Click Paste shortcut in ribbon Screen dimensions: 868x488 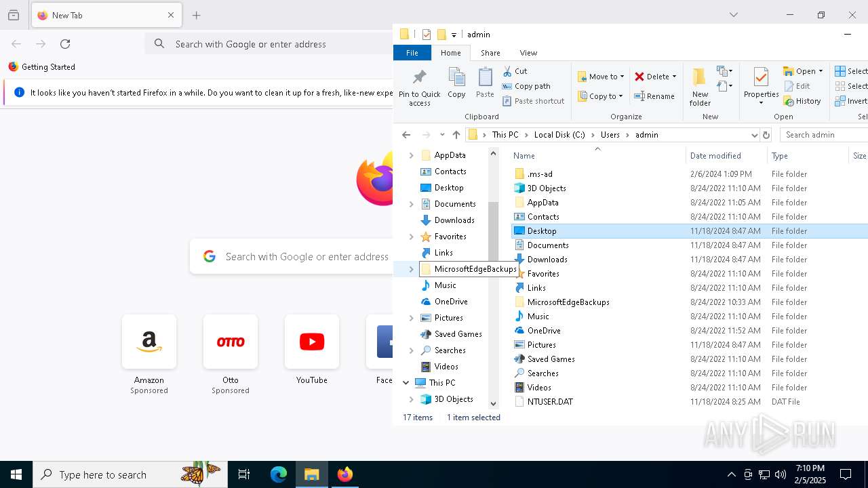pos(534,101)
